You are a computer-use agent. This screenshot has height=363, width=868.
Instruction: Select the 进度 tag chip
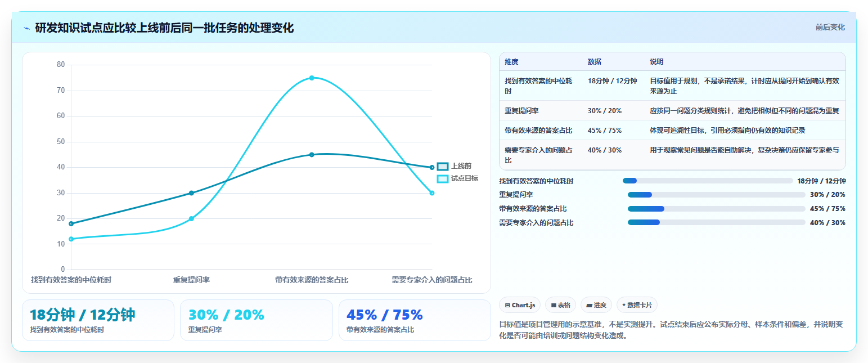(x=596, y=305)
